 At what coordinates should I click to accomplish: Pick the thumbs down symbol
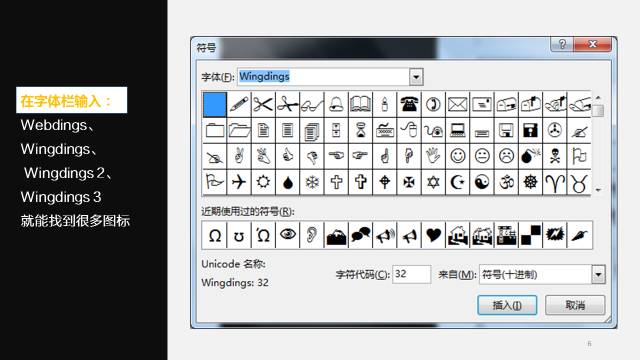point(312,156)
